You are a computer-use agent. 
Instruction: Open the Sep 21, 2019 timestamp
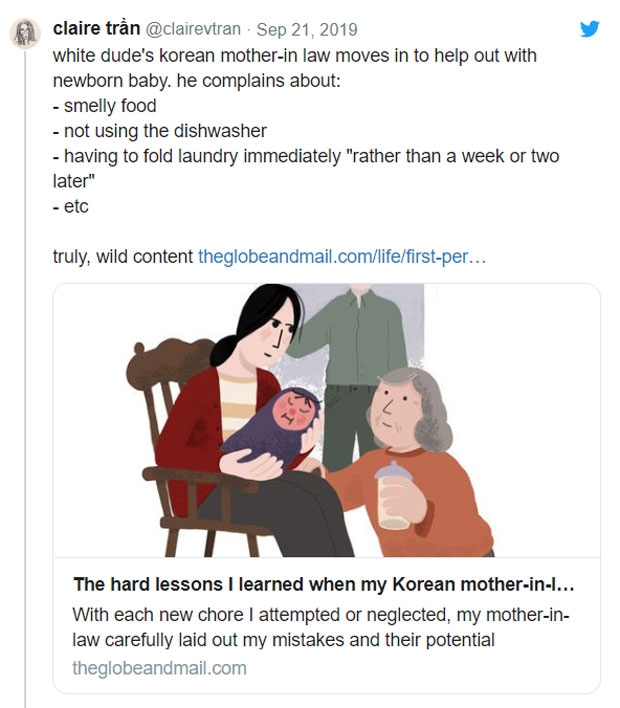tap(306, 29)
